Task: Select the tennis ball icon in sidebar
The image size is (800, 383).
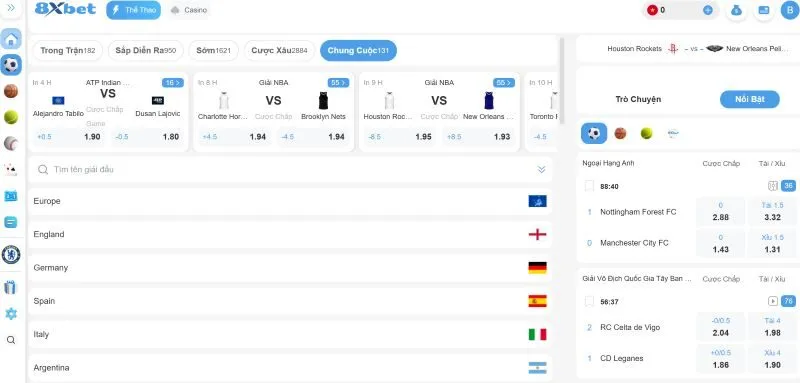Action: point(11,117)
